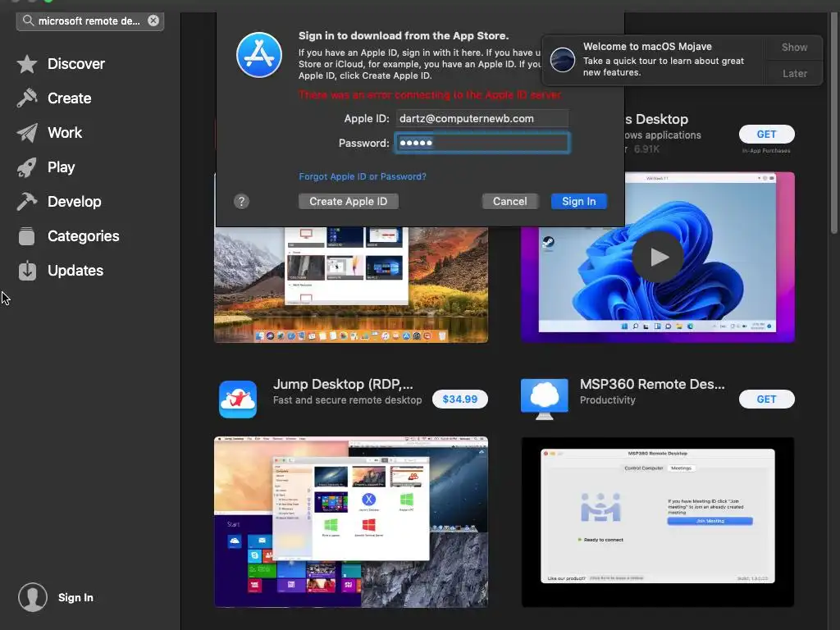Click the search magnifier icon
Viewport: 840px width, 630px height.
click(28, 21)
